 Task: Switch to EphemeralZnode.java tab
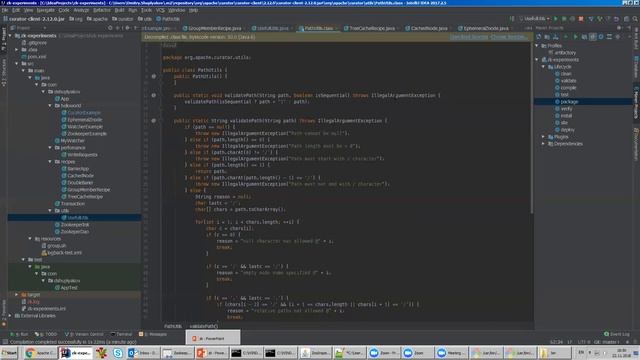pos(483,28)
